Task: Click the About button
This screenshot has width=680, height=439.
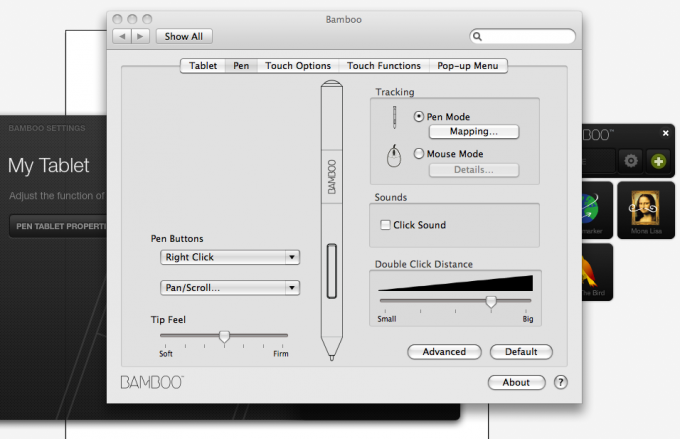Action: pos(516,383)
